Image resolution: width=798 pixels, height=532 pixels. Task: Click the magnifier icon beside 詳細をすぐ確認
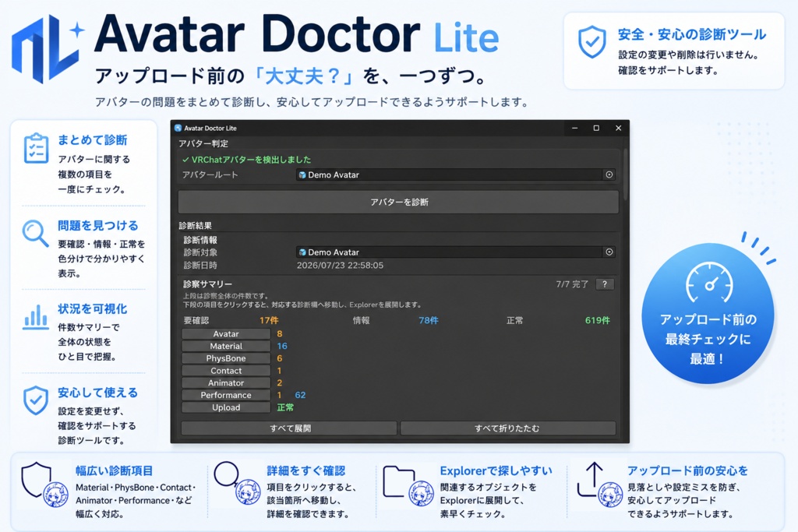pos(227,476)
